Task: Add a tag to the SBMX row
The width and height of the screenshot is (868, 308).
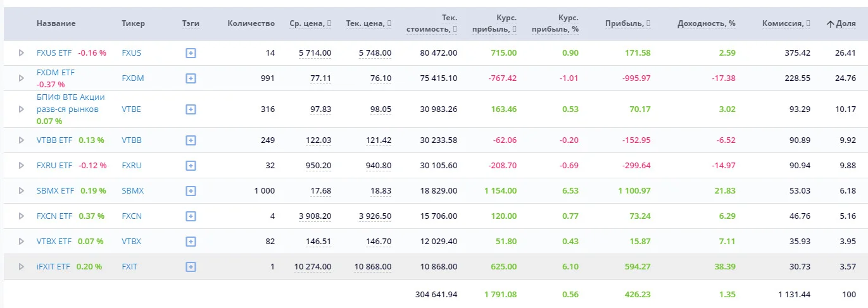Action: point(191,191)
